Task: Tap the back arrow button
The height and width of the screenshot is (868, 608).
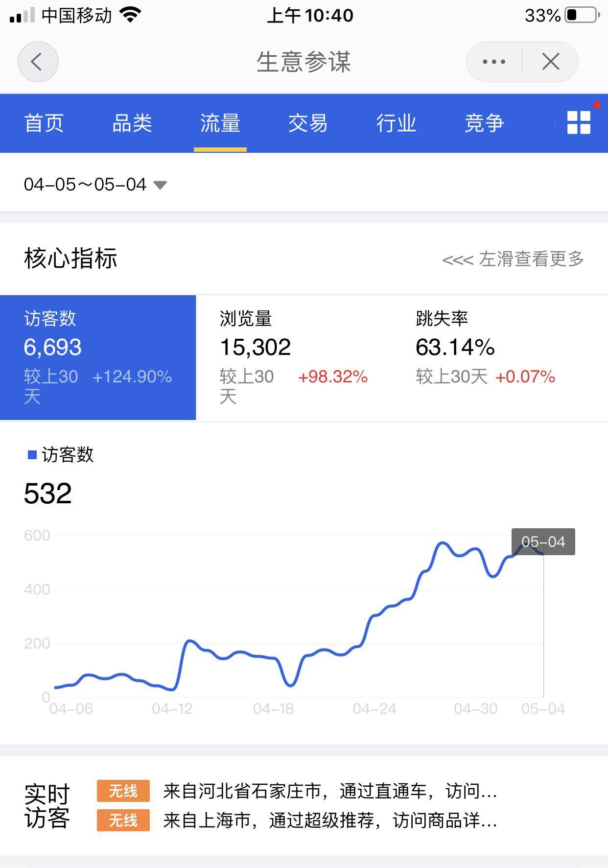Action: [38, 62]
